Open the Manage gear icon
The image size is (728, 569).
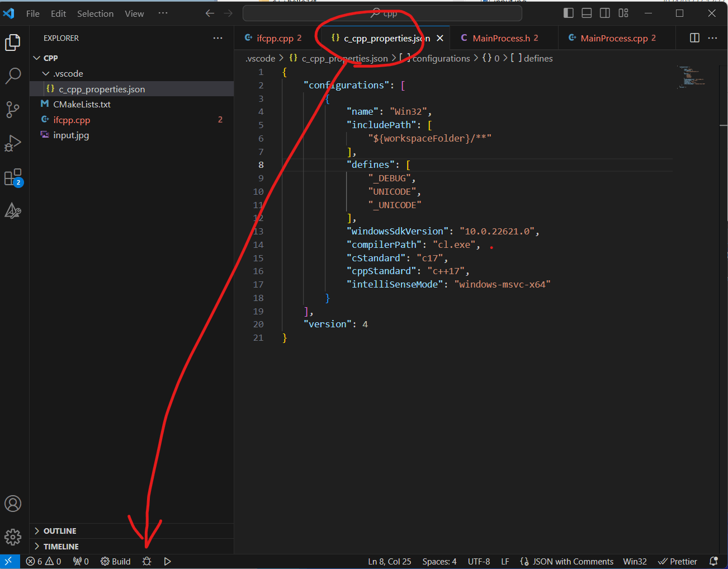click(x=13, y=537)
